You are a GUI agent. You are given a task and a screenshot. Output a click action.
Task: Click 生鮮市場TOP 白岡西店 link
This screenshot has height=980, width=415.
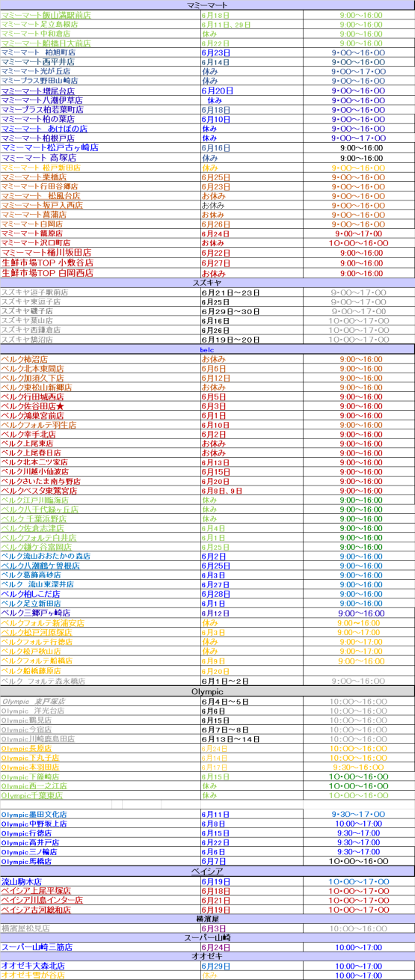pos(47,273)
